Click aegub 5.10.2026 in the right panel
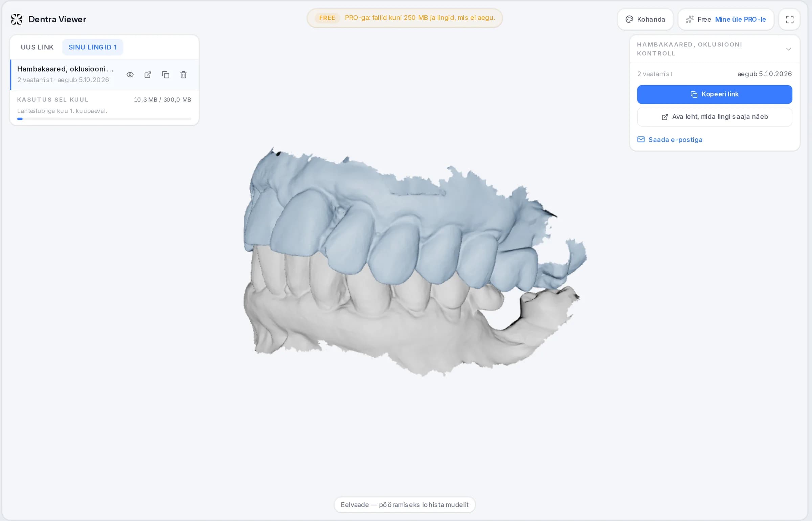The width and height of the screenshot is (812, 521). click(764, 74)
